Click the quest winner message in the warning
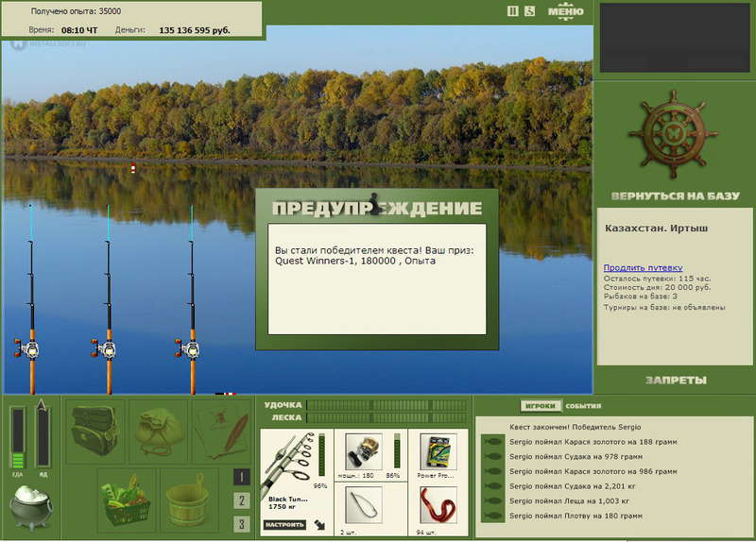 tap(374, 255)
